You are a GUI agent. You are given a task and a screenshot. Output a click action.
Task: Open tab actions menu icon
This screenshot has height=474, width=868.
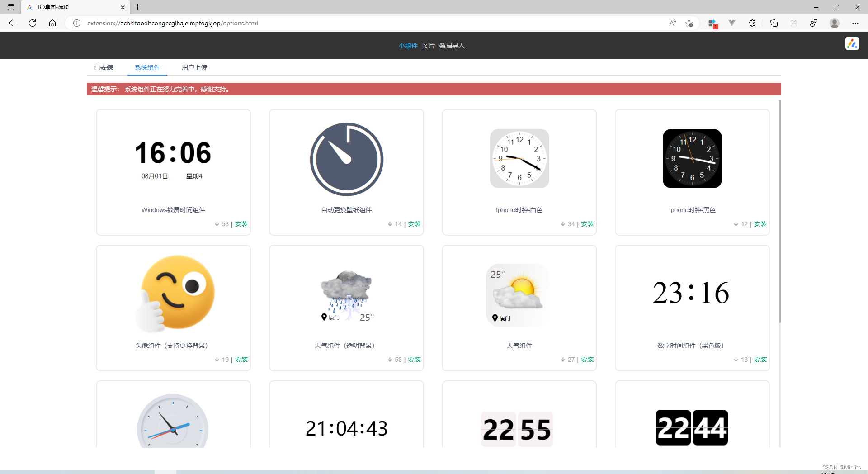pyautogui.click(x=11, y=7)
